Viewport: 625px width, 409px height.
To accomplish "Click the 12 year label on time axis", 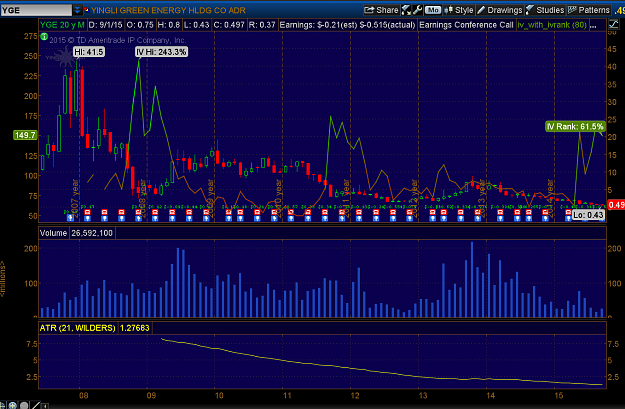I will (x=355, y=395).
